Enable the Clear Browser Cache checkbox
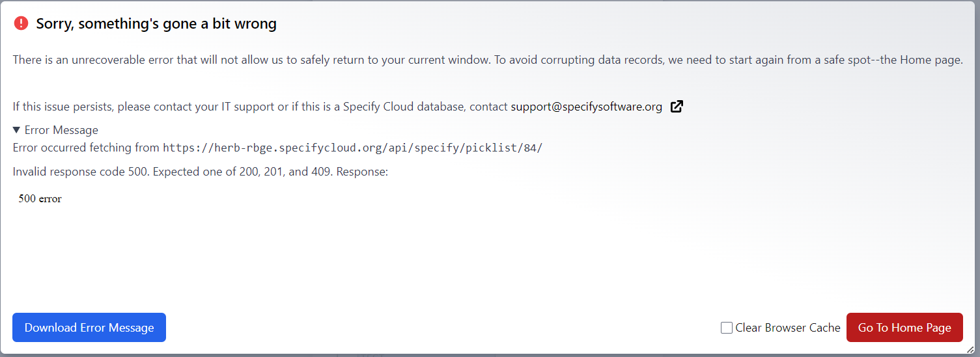Screen dimensions: 980x357 pos(727,328)
